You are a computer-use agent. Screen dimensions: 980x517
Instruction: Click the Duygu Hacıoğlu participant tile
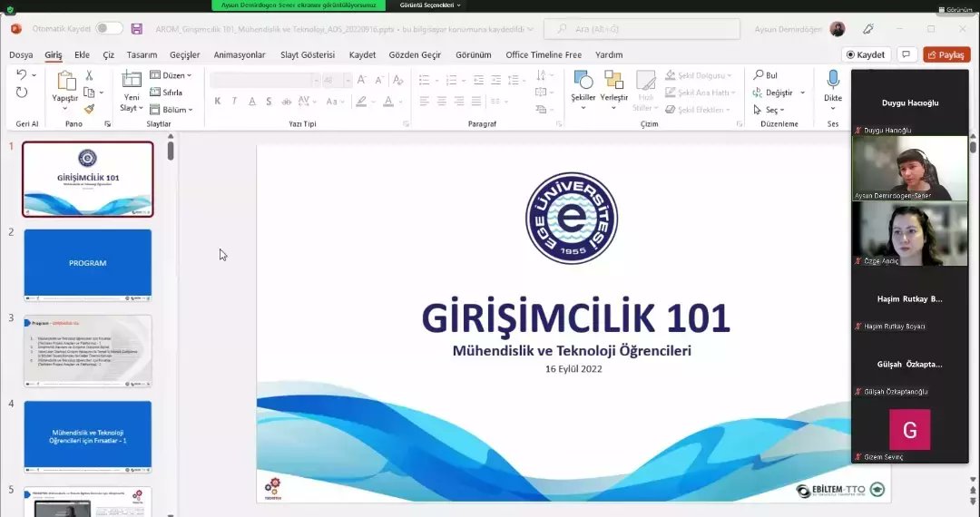tap(909, 103)
